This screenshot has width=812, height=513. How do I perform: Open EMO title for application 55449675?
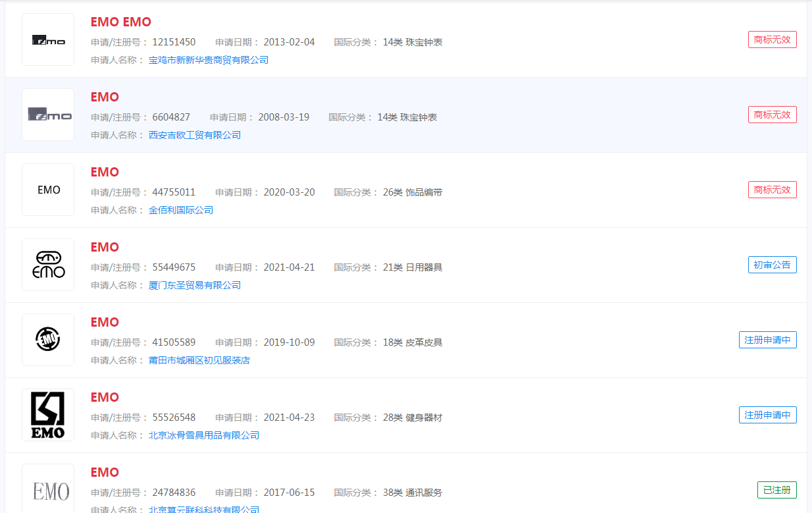coord(105,248)
